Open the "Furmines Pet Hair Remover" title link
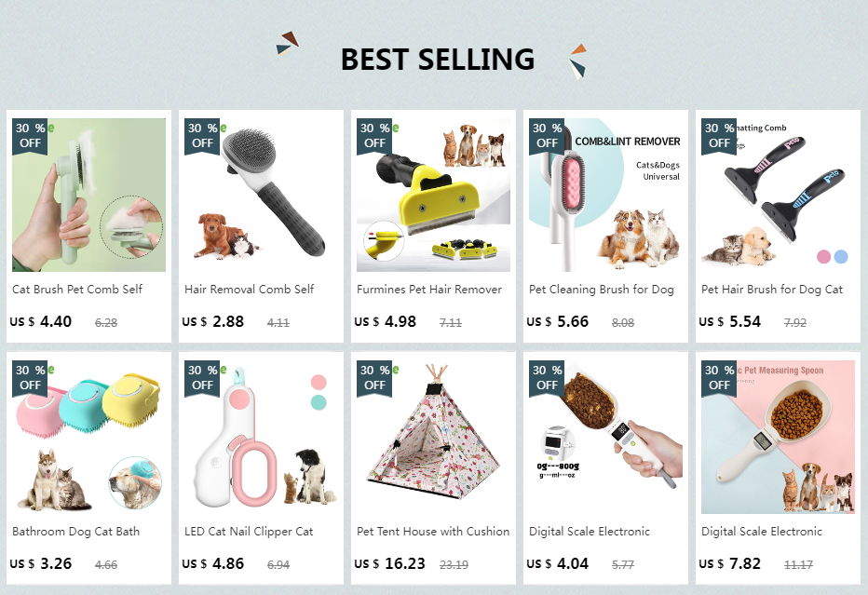 tap(429, 290)
